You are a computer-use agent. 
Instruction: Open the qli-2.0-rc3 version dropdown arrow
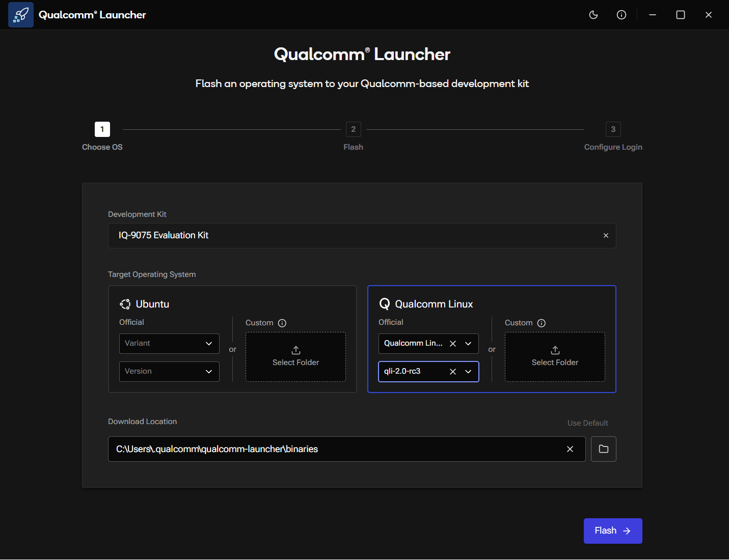(x=468, y=372)
